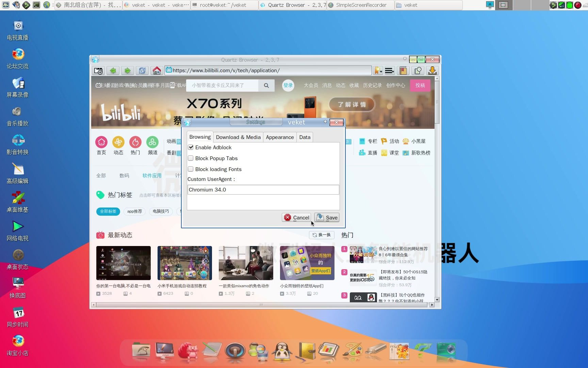Open the Data settings tab
Viewport: 588px width, 368px height.
click(305, 137)
